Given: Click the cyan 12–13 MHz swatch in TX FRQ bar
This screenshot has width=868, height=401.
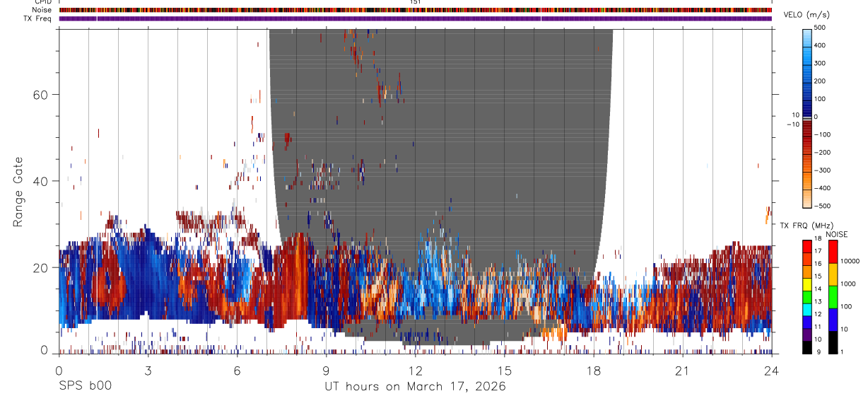Looking at the screenshot, I should [808, 310].
